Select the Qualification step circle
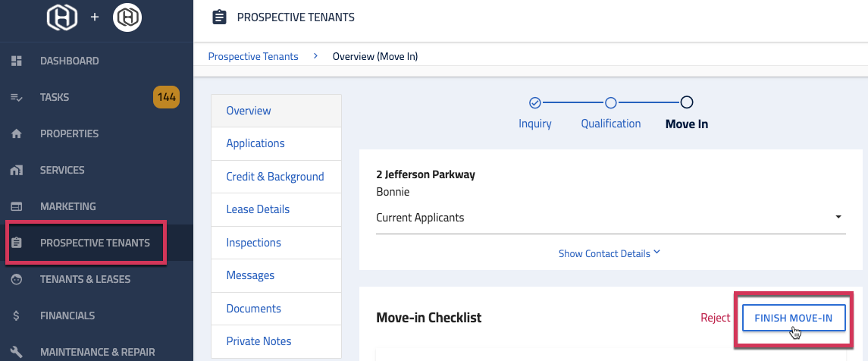 pyautogui.click(x=610, y=102)
